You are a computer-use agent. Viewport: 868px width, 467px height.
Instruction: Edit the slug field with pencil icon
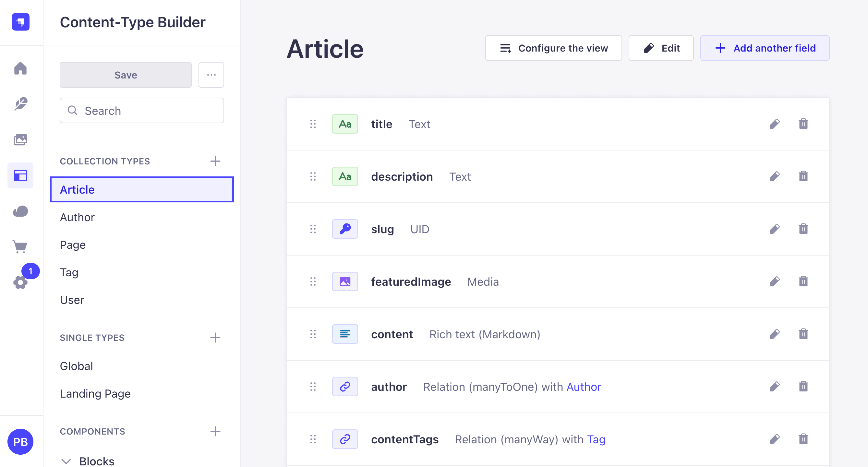point(774,229)
